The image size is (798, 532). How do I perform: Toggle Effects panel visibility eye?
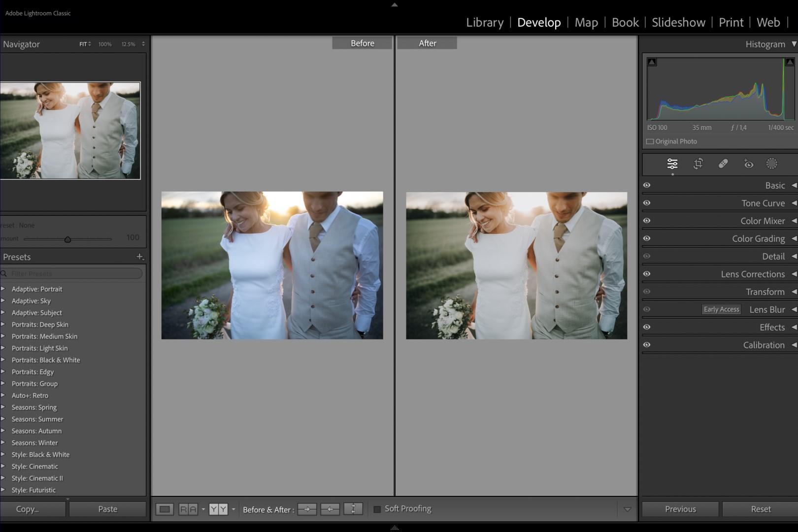[647, 327]
